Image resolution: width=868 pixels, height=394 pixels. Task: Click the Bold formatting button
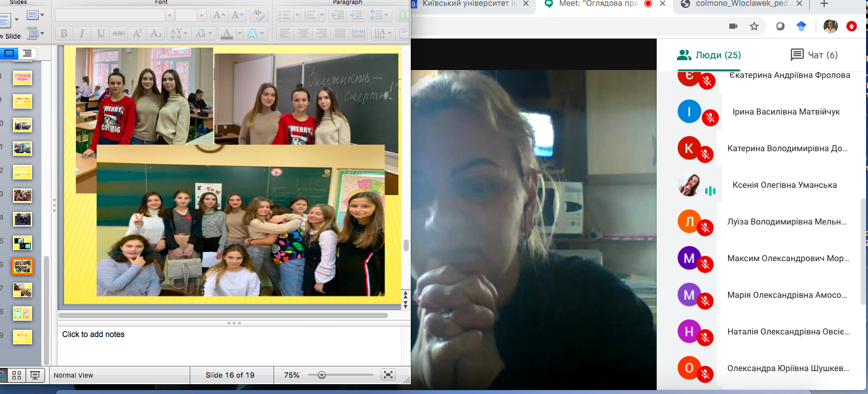[63, 33]
